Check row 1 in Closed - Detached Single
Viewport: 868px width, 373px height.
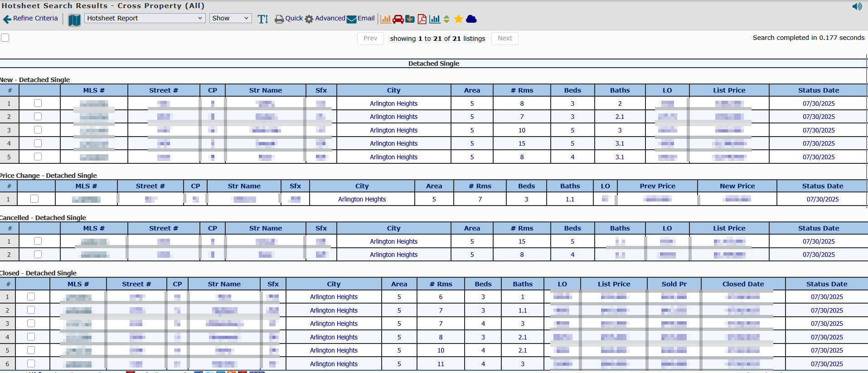pos(31,296)
